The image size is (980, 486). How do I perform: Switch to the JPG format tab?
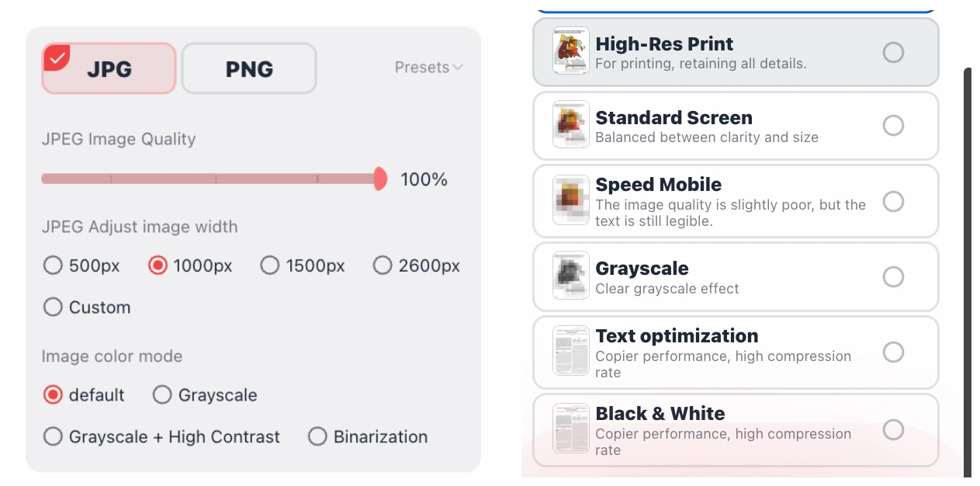tap(109, 68)
